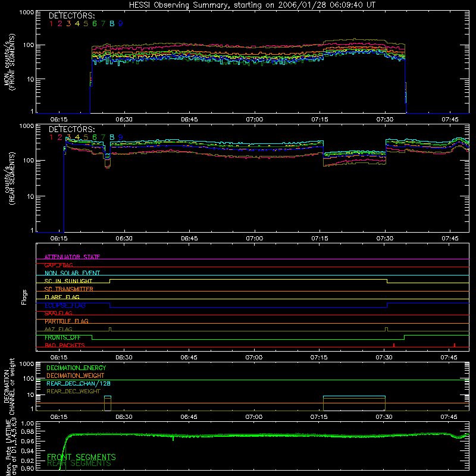The height and width of the screenshot is (476, 476).
Task: Select detector 2 in the front segments legend
Action: tap(60, 24)
